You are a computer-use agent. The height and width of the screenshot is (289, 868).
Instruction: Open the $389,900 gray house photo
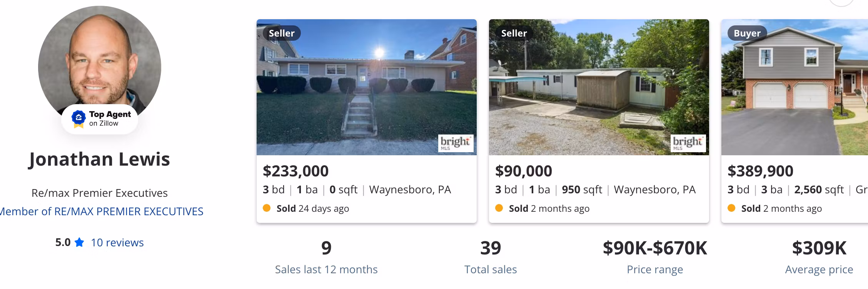coord(794,96)
